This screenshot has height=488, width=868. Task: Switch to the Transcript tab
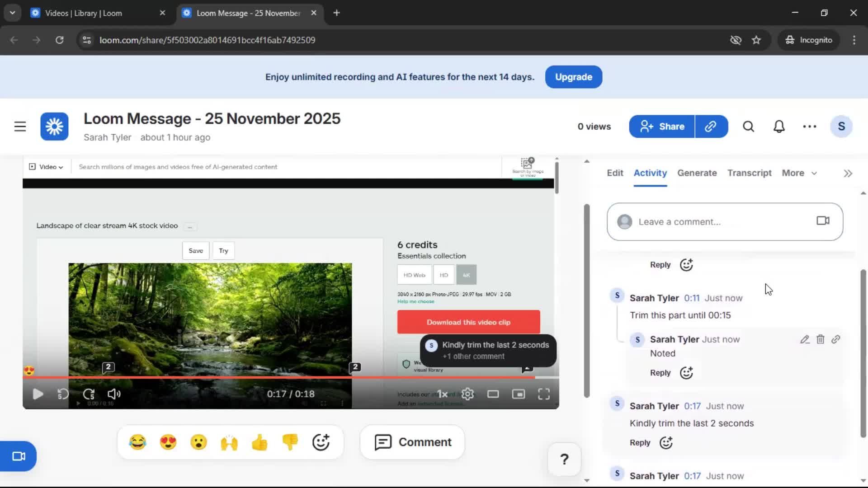coord(749,173)
